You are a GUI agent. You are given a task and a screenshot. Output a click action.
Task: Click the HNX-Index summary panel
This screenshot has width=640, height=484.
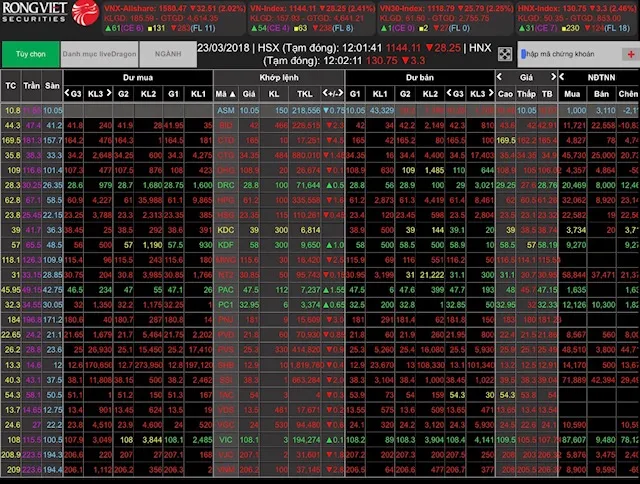click(581, 13)
